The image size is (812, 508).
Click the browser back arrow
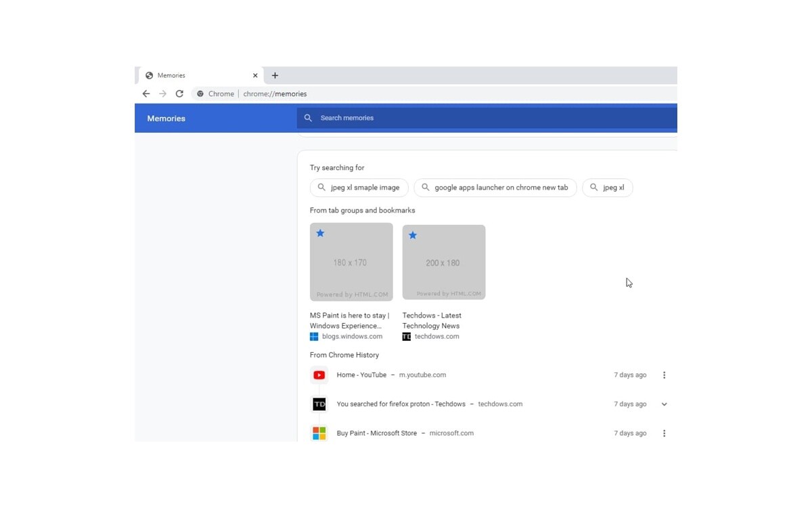coord(146,94)
